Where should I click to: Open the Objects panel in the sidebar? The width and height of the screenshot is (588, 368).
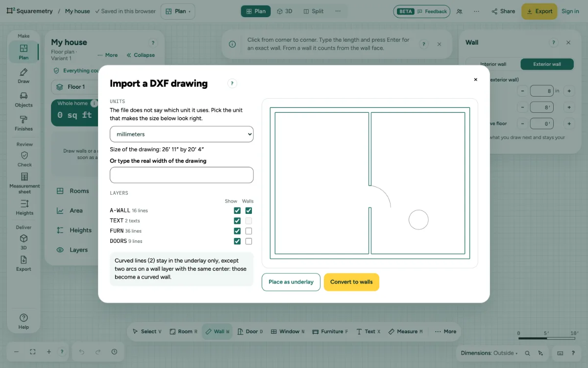[x=24, y=100]
